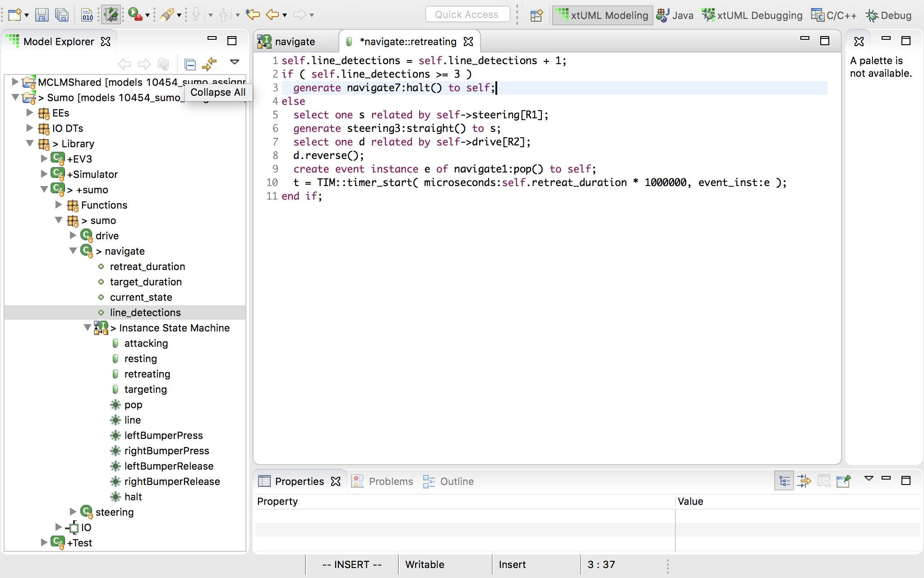Open Properties view menu triangle

point(869,478)
